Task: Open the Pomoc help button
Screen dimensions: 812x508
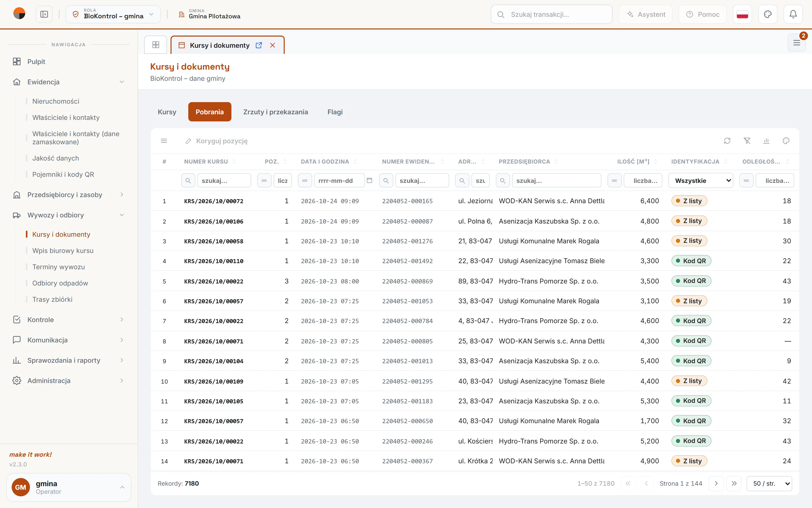Action: click(703, 14)
